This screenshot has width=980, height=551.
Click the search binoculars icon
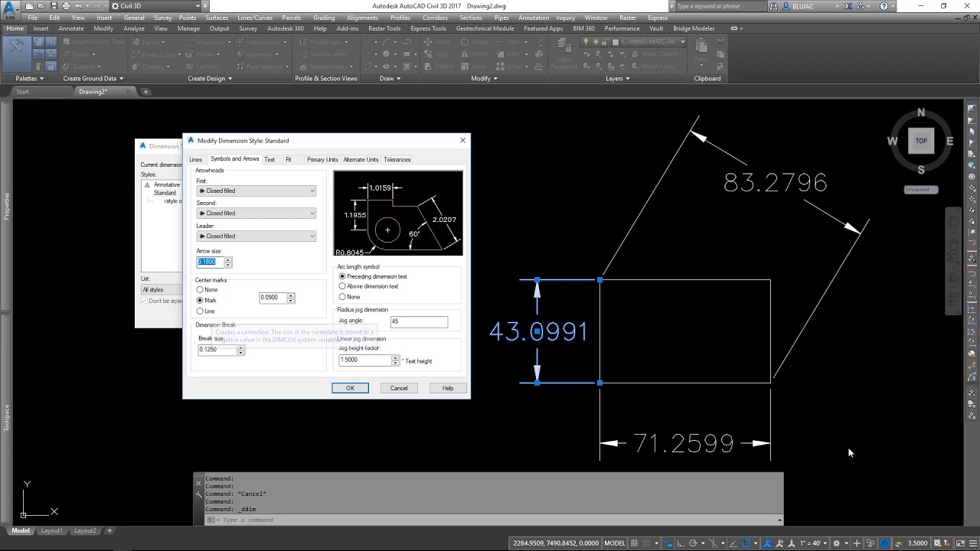coord(773,6)
